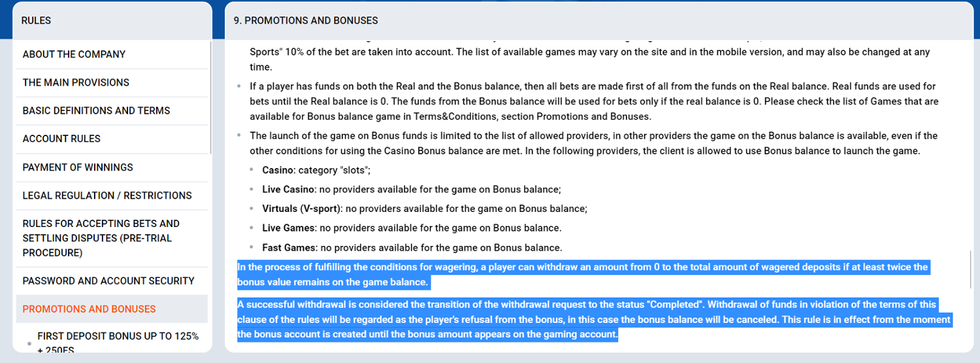Viewport: 980px width, 363px height.
Task: Open Legal Regulation / Restrictions section
Action: point(107,196)
